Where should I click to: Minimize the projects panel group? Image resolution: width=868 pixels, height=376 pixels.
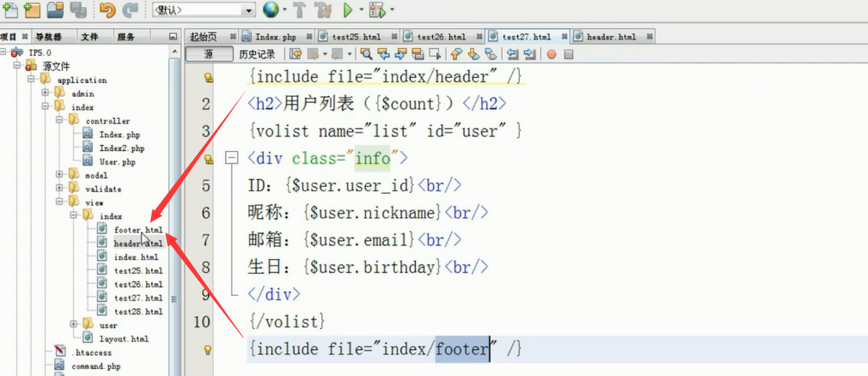click(x=173, y=37)
